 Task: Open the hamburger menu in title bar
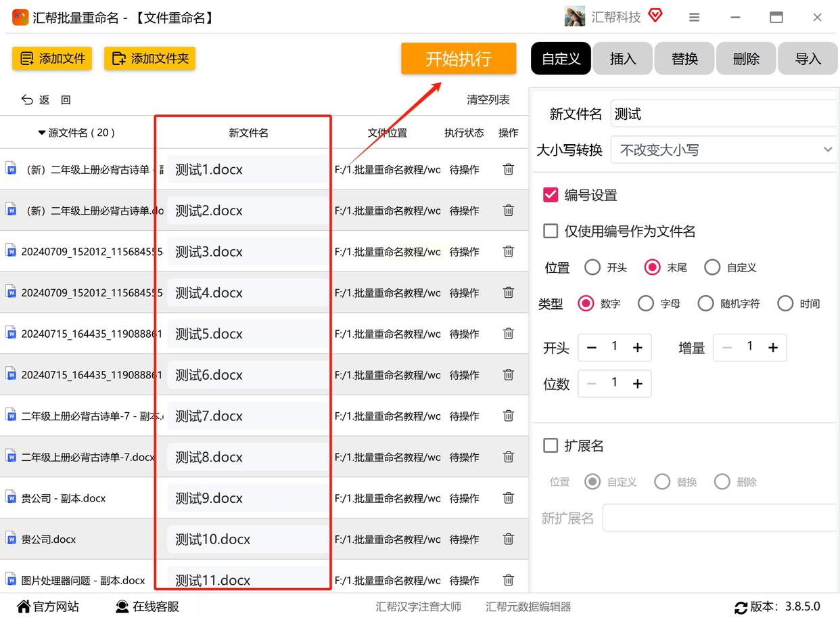coord(694,18)
